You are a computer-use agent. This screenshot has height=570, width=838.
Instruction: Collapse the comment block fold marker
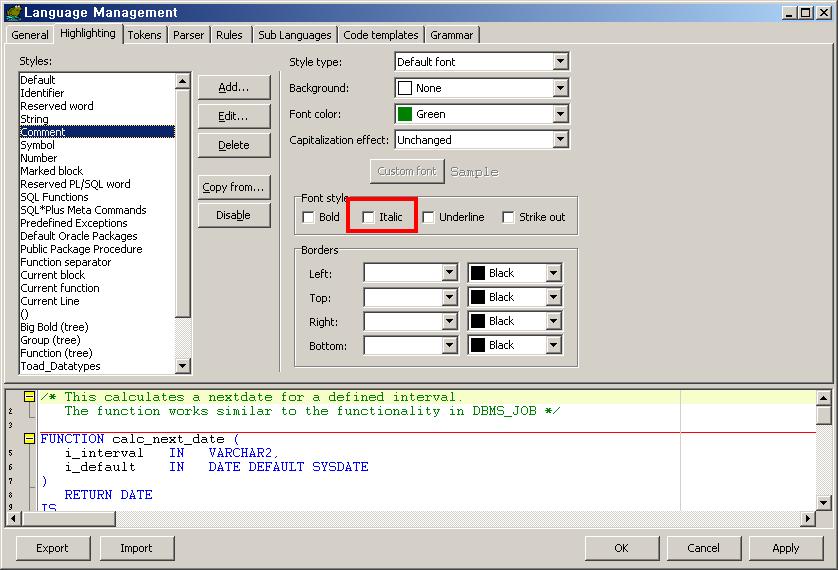coord(30,397)
